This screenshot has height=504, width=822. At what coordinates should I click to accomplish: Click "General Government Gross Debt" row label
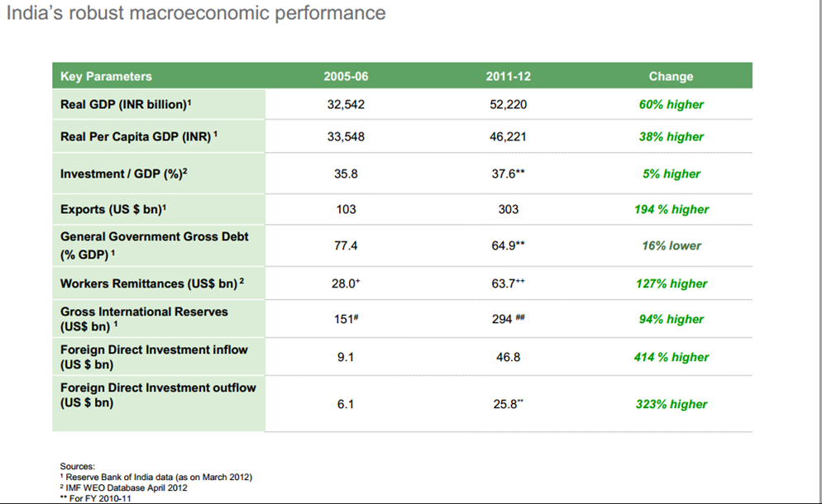154,245
